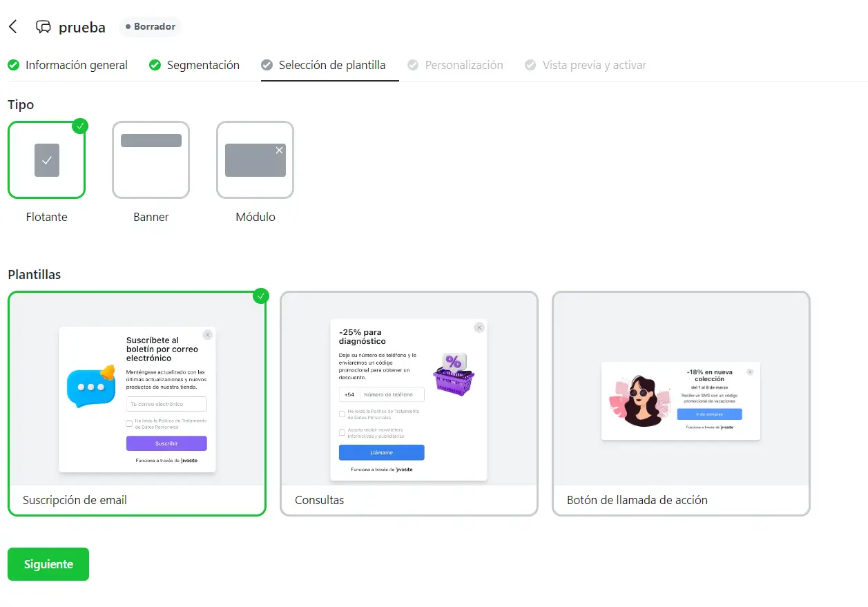This screenshot has width=868, height=607.
Task: Choose the Botón de llamada de acción template
Action: pos(681,403)
